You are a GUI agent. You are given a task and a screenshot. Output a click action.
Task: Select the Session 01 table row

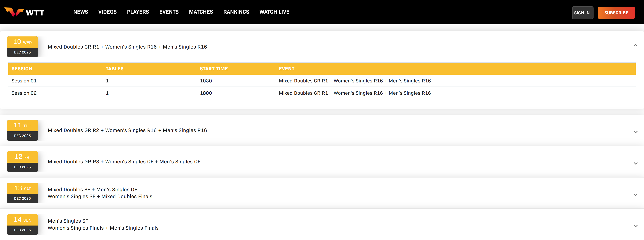[x=24, y=81]
